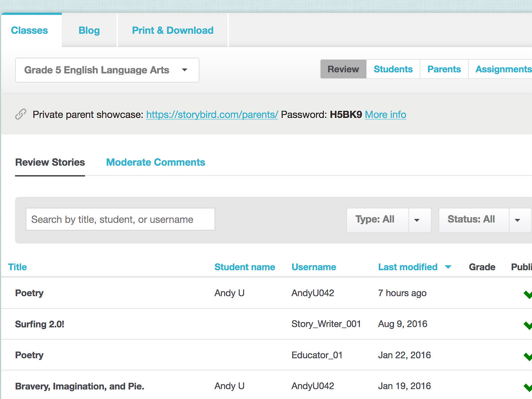Select the Moderate Comments tab
Image resolution: width=532 pixels, height=399 pixels.
tap(155, 162)
